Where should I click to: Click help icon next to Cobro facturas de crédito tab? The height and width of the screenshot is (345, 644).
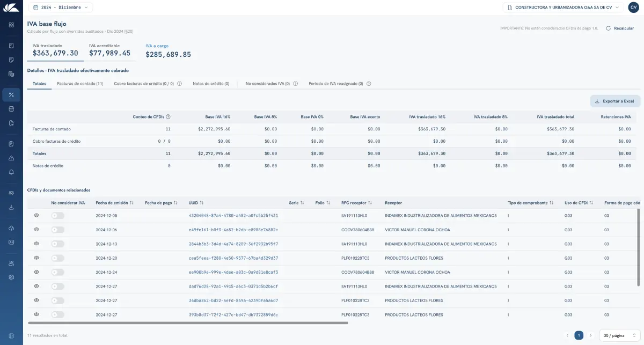coord(179,84)
